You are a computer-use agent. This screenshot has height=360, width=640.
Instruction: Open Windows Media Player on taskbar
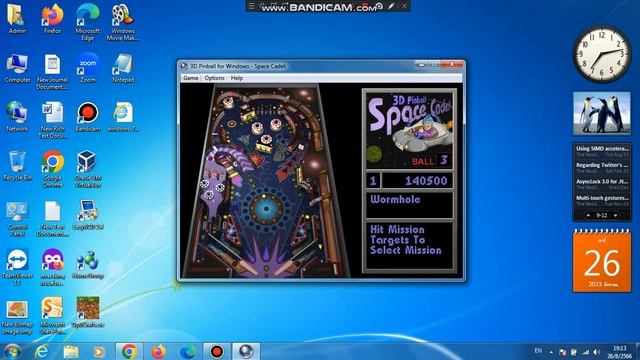(99, 351)
